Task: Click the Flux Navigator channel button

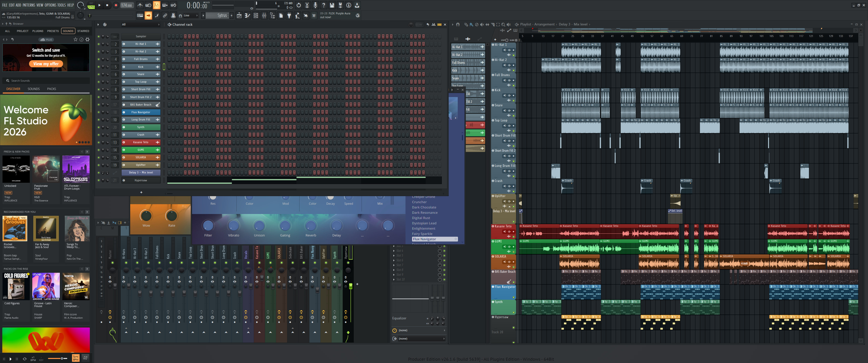Action: 141,112
